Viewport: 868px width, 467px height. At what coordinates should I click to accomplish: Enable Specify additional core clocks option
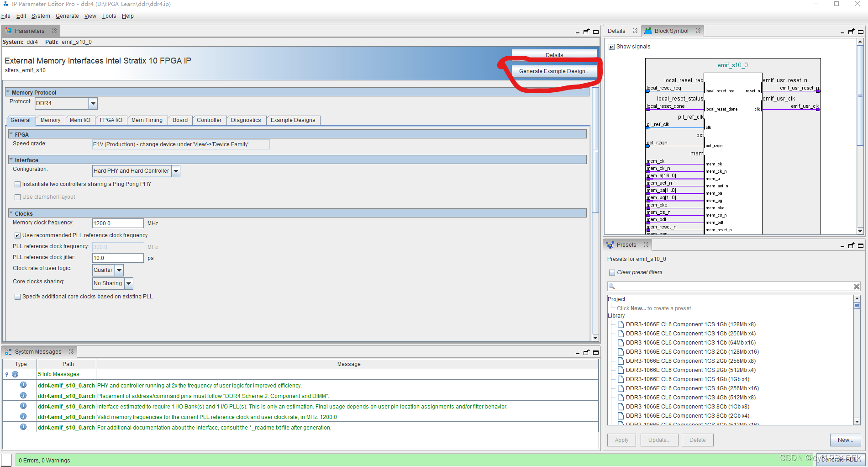pyautogui.click(x=17, y=297)
